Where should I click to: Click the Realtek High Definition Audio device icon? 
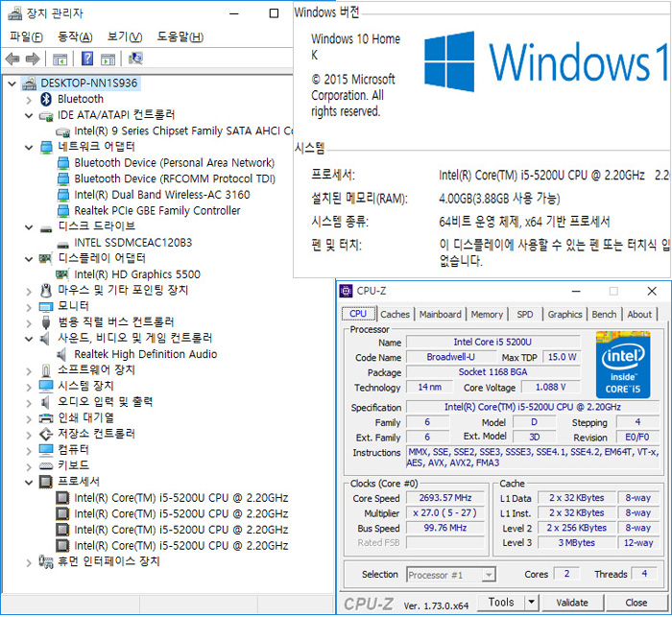click(x=61, y=355)
